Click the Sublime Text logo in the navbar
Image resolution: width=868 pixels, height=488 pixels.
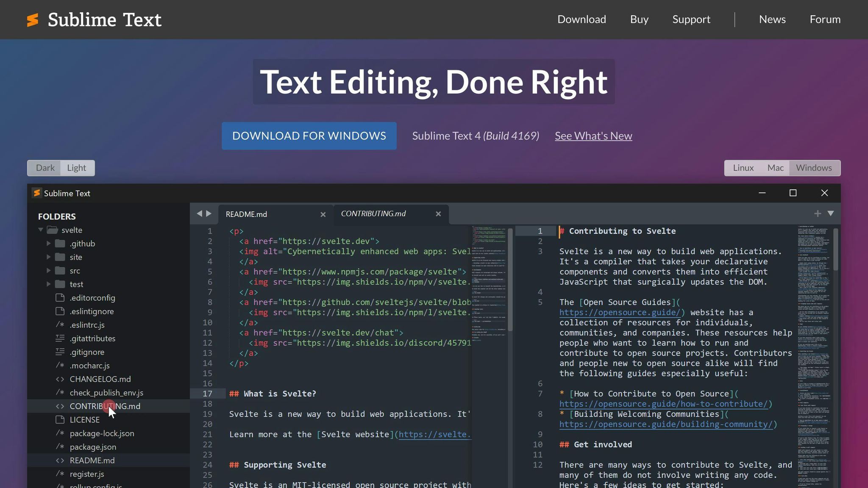94,19
